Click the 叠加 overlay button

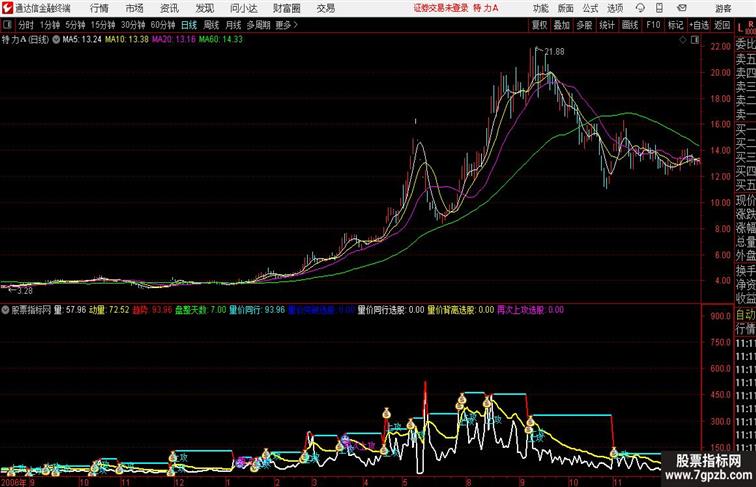[x=562, y=25]
